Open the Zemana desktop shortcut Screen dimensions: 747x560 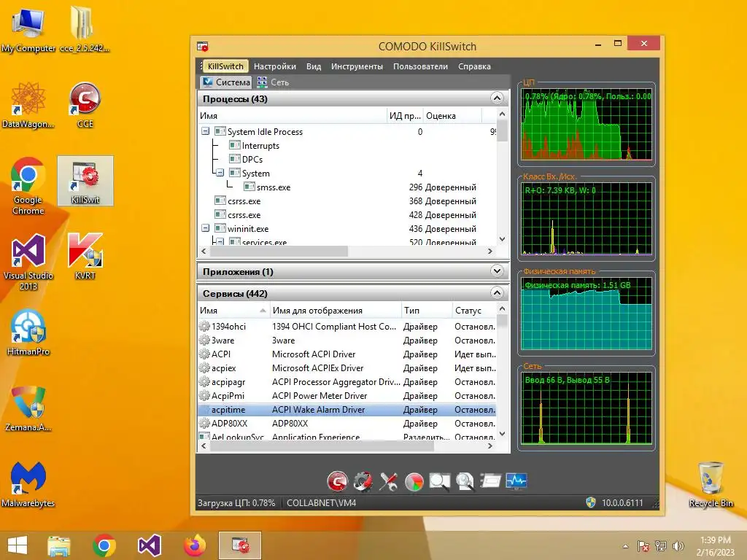click(28, 408)
